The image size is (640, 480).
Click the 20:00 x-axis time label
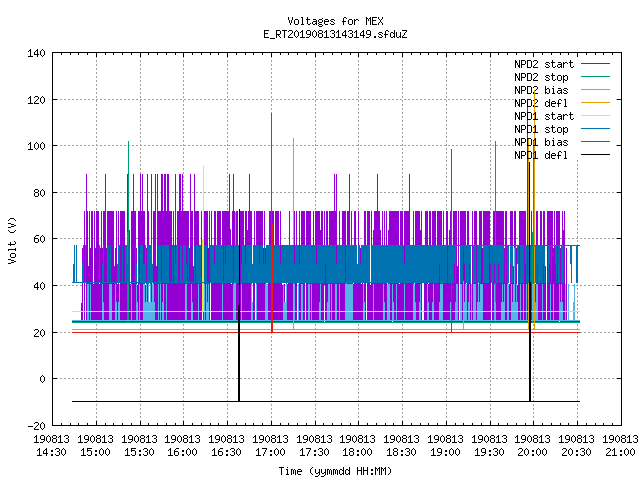(532, 453)
